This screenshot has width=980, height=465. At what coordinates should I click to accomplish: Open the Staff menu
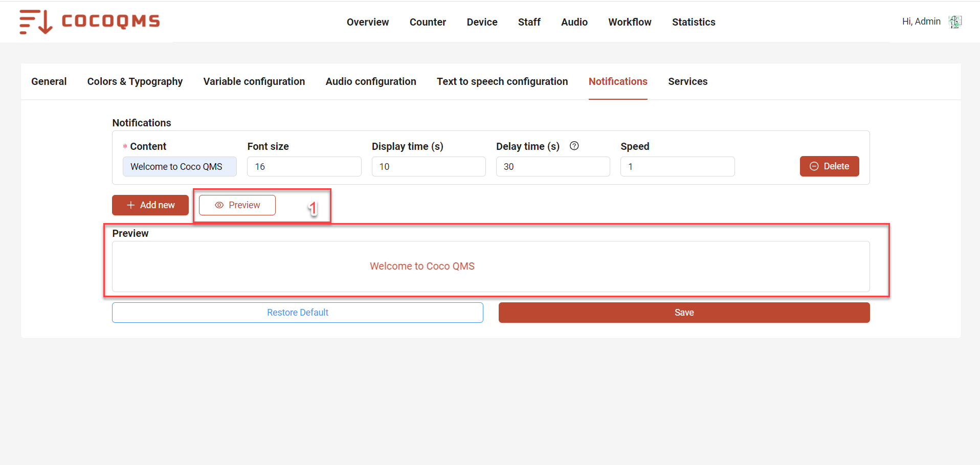[x=529, y=22]
